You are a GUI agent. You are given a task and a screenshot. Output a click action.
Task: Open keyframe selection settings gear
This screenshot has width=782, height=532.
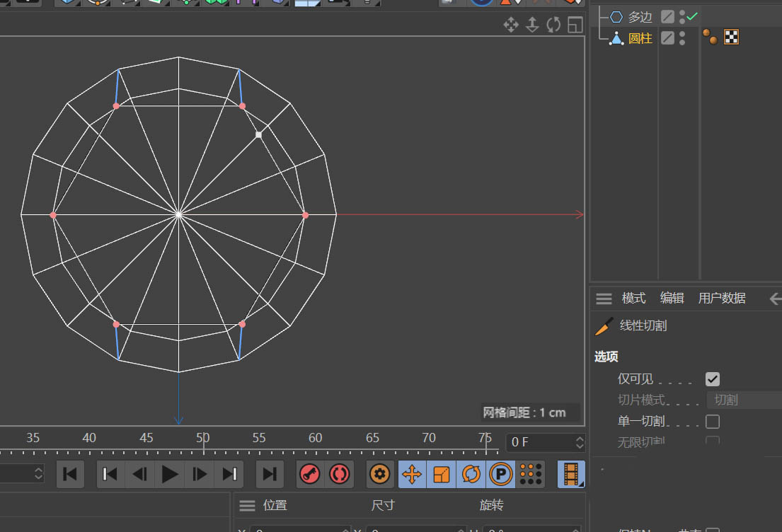click(x=380, y=474)
